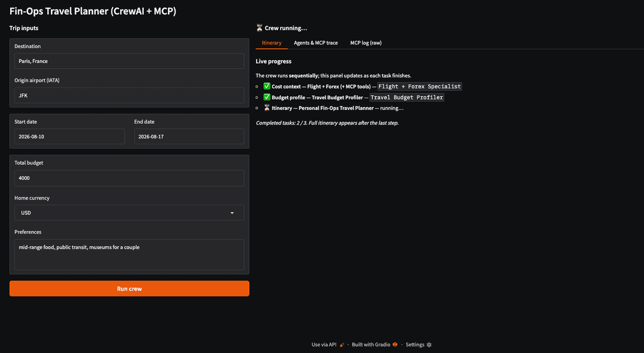Click the Origin airport (IATA) field
Image resolution: width=644 pixels, height=353 pixels.
[x=129, y=95]
